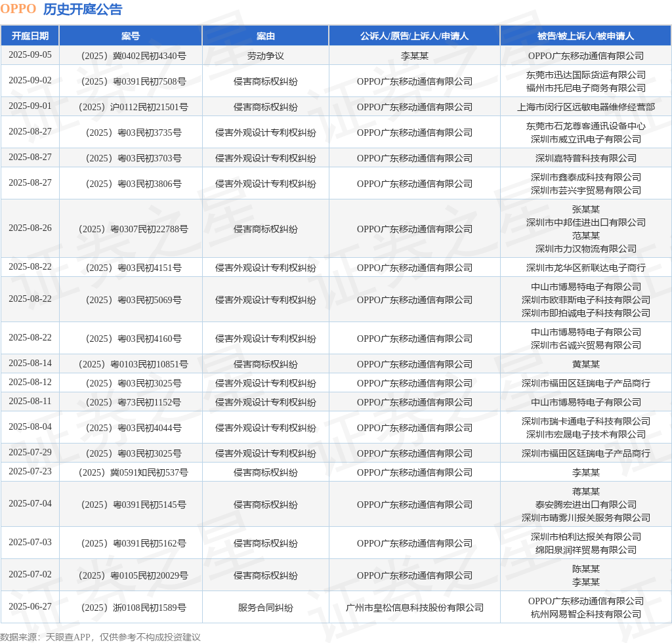Select case number (2025)粤03民初4160号
672x643 pixels.
click(x=133, y=339)
